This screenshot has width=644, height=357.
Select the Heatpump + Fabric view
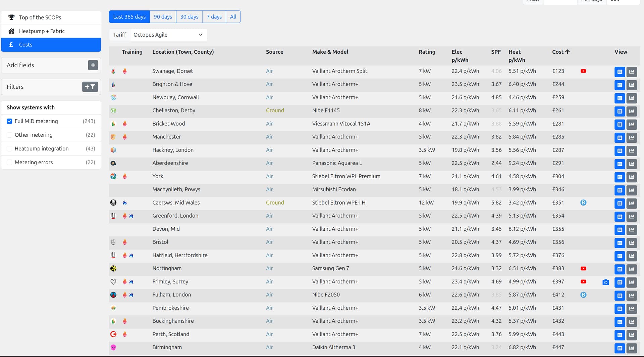pos(42,31)
